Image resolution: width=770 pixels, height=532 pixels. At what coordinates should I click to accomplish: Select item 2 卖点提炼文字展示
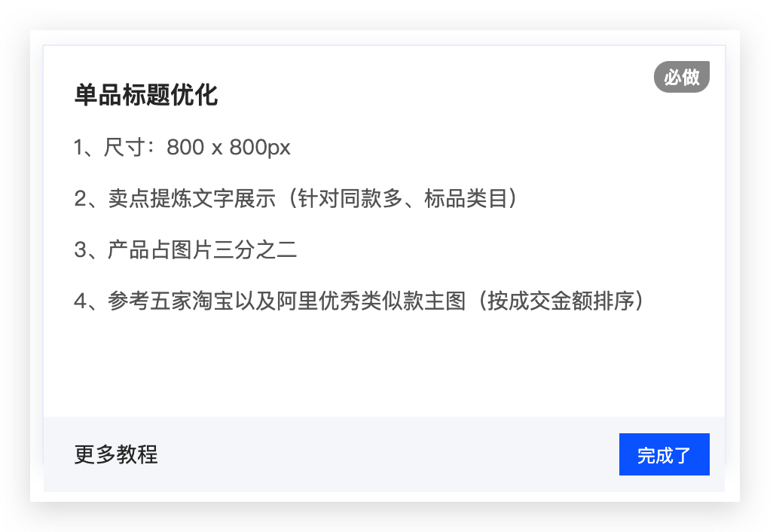tap(296, 198)
